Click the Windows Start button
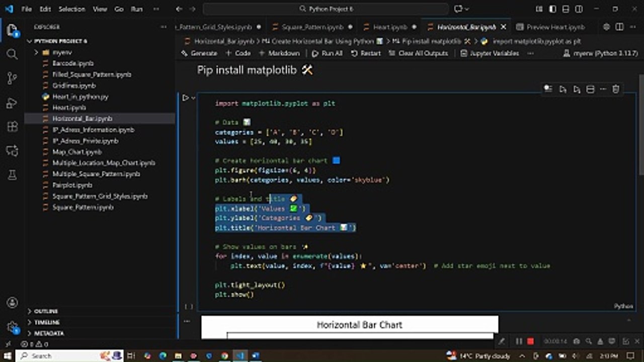Viewport: 644px width, 362px height. [x=8, y=356]
